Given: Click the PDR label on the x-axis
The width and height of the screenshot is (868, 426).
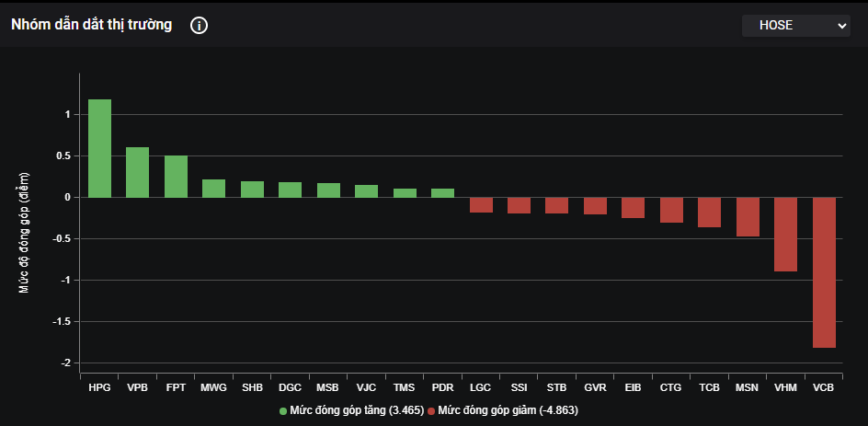Looking at the screenshot, I should [x=442, y=388].
